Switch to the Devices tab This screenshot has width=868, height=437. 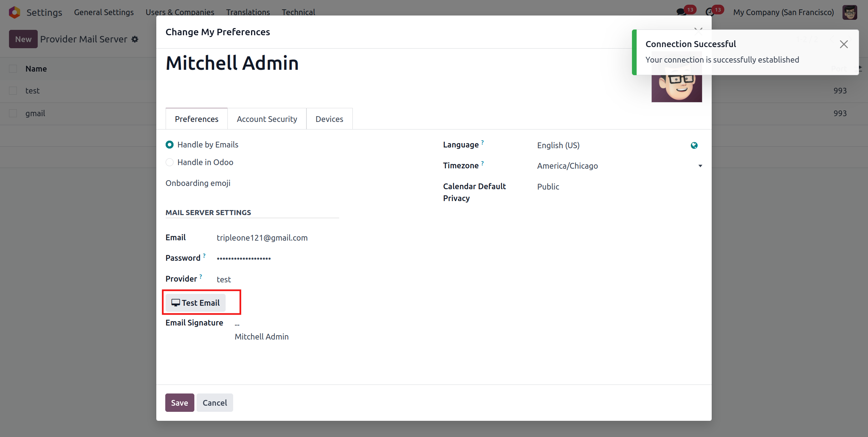(x=329, y=119)
